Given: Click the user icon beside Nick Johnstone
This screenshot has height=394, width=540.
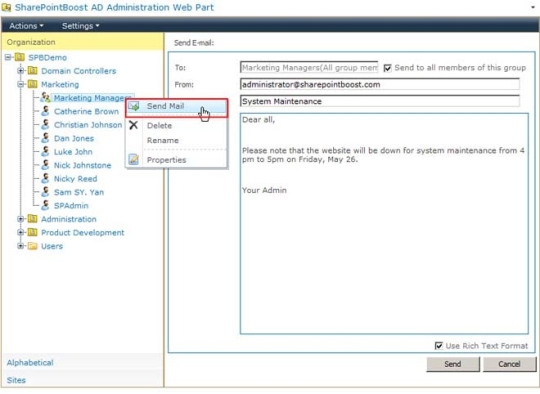Looking at the screenshot, I should point(45,165).
